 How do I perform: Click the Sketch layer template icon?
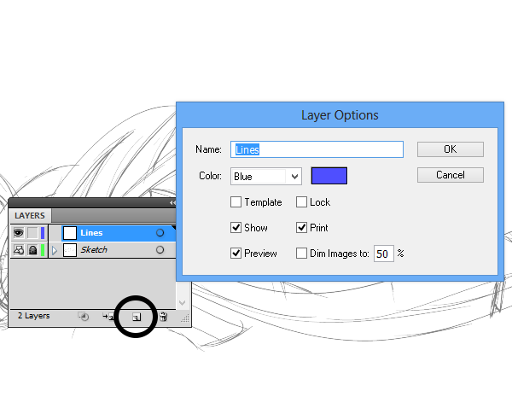pos(19,250)
